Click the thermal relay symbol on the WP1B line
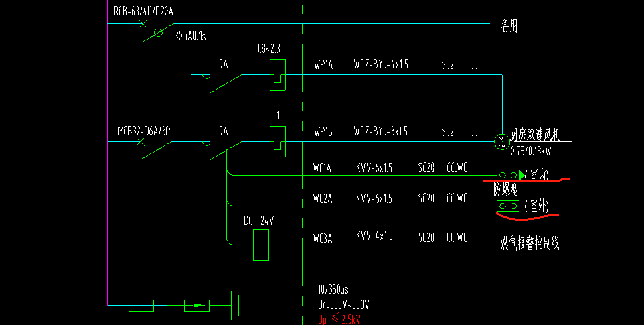The width and height of the screenshot is (644, 325). coord(278,142)
